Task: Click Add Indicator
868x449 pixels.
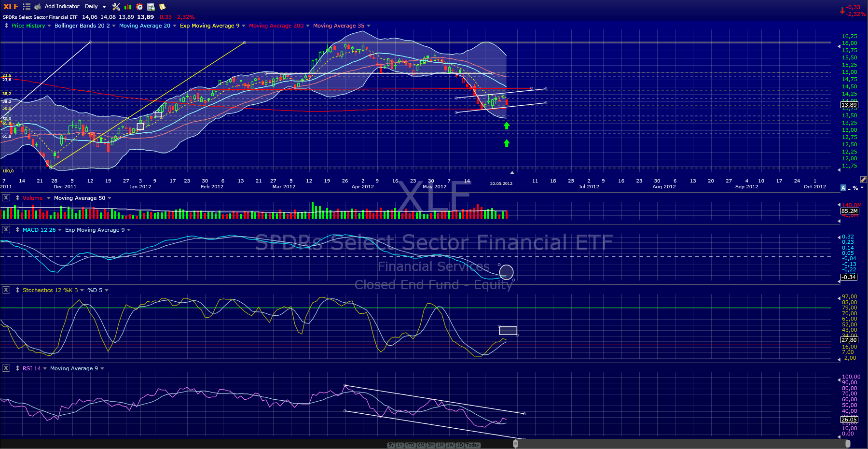Action: (x=62, y=6)
